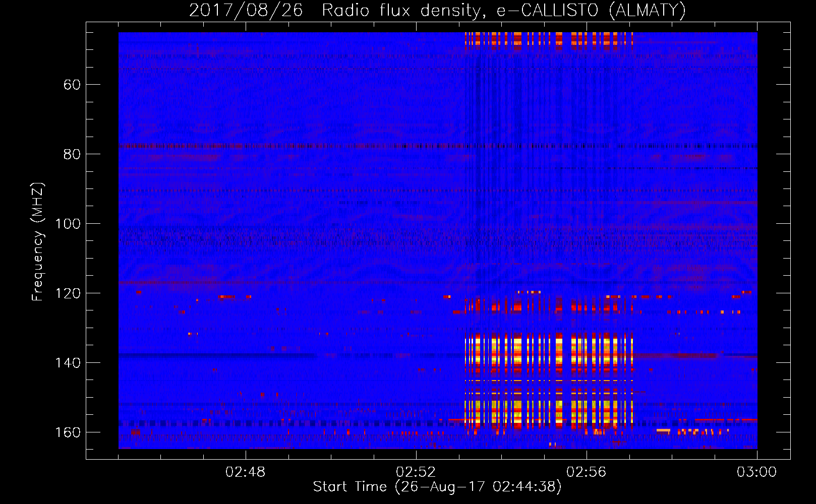
Task: Click the 140 frequency tick label
Action: click(x=68, y=363)
